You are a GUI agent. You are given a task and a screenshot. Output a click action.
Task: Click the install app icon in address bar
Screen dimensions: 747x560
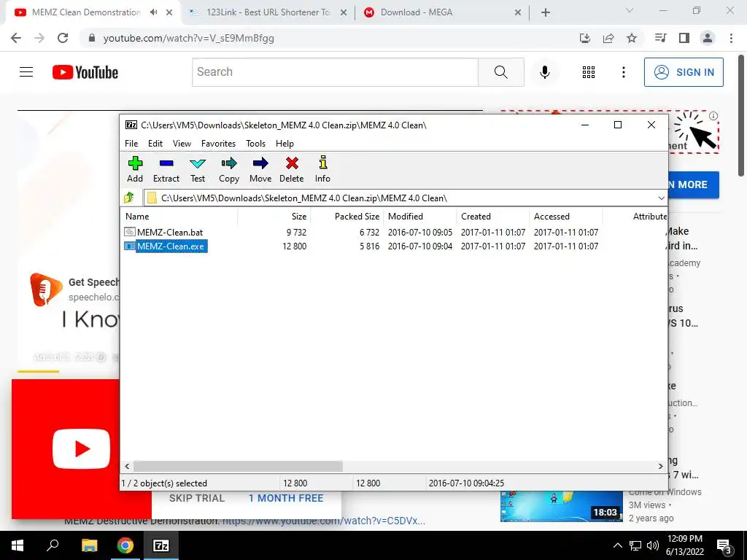pos(585,38)
